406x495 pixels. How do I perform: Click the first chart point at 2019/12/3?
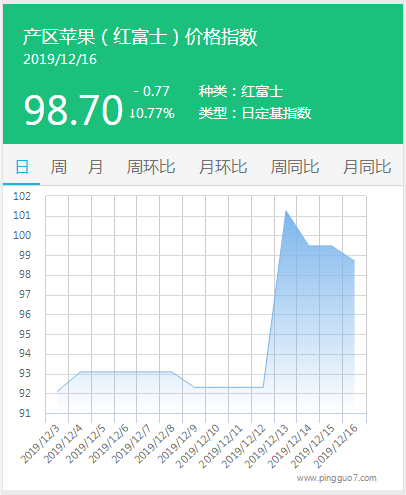(x=57, y=391)
